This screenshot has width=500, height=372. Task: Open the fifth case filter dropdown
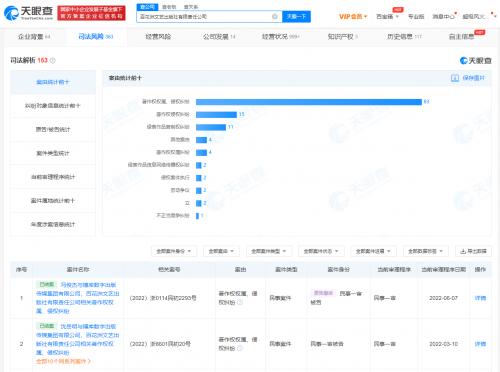[x=373, y=251]
